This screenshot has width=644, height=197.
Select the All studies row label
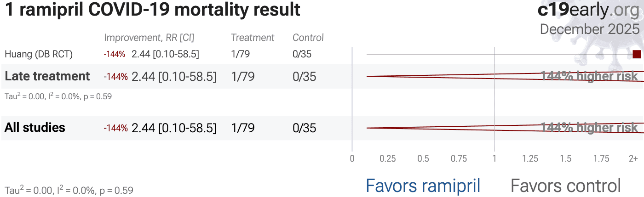pos(35,128)
